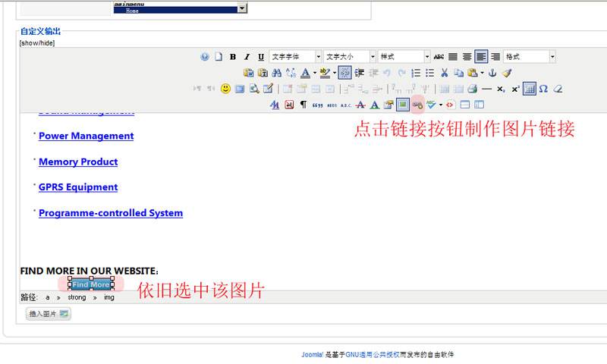Click the GPRS Equipment link

point(78,187)
